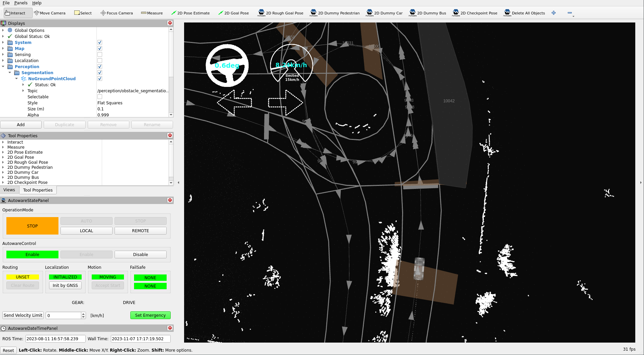Expand the Global Options node
Screen dimensions: 644x355
click(3, 31)
